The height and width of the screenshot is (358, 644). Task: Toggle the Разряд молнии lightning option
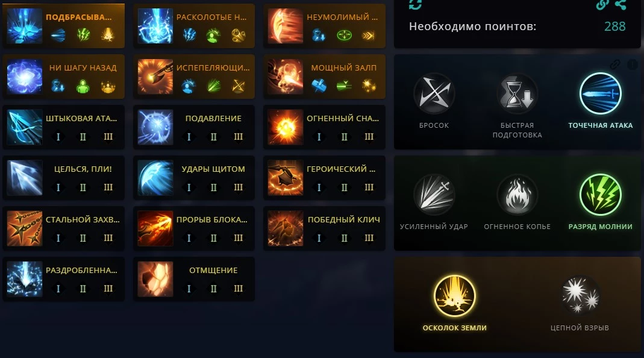pos(600,195)
